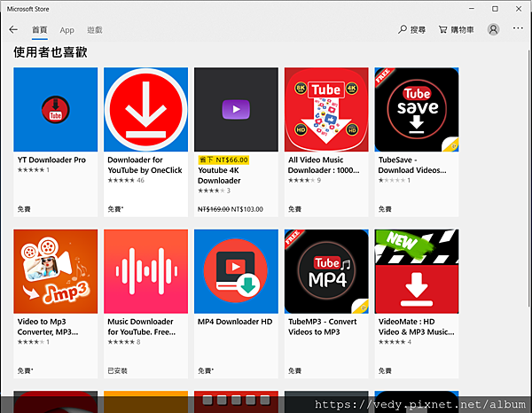Click VideoMate : HD Video title
The width and height of the screenshot is (532, 413).
click(x=417, y=326)
